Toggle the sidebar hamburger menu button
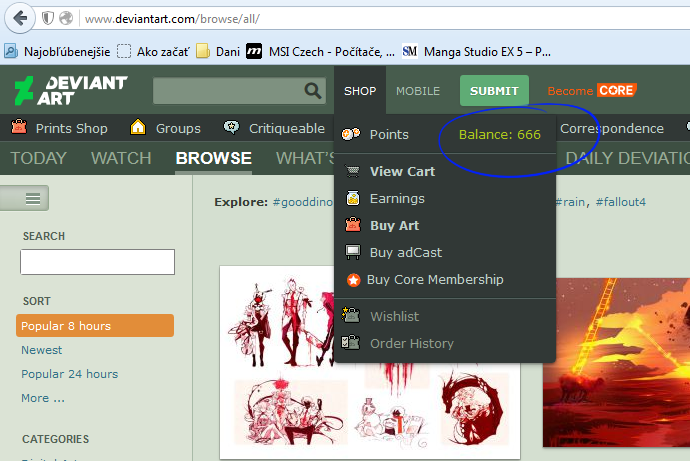The width and height of the screenshot is (690, 461). [x=33, y=198]
